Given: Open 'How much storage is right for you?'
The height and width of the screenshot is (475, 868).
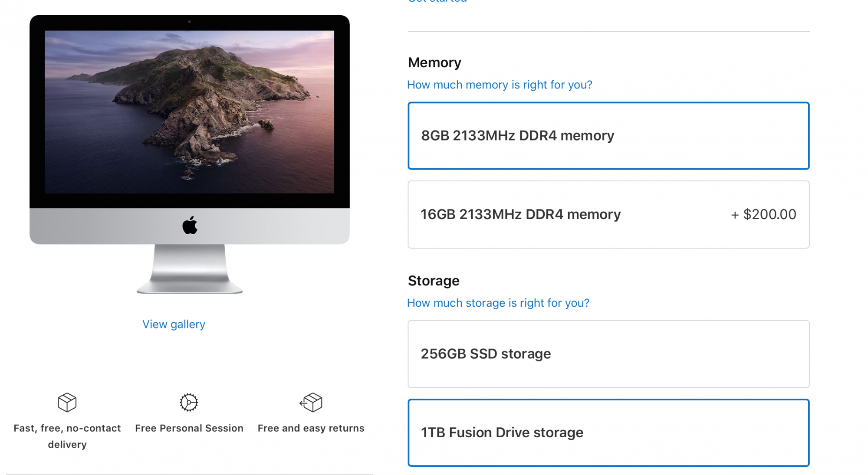Looking at the screenshot, I should click(498, 303).
